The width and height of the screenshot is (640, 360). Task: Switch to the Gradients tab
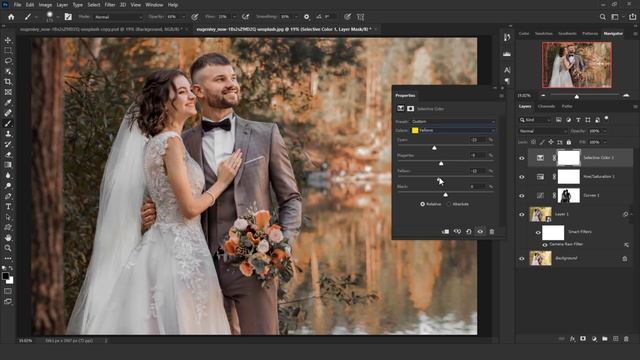[567, 33]
